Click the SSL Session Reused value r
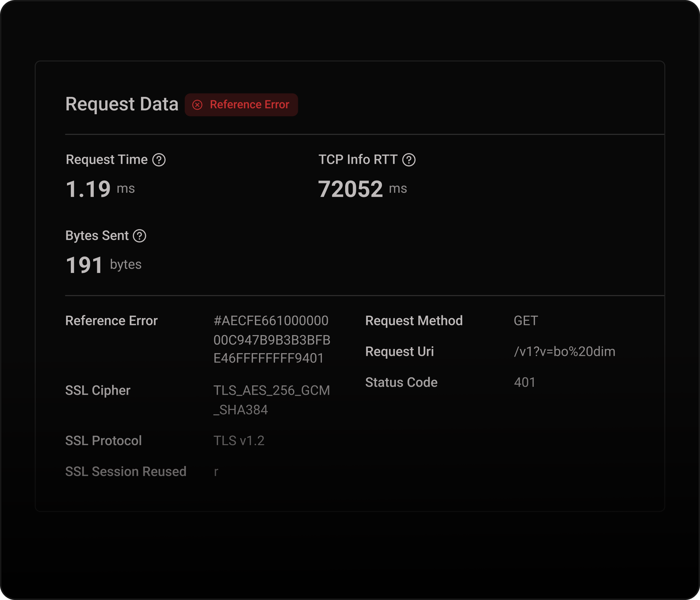The image size is (700, 600). tap(216, 472)
